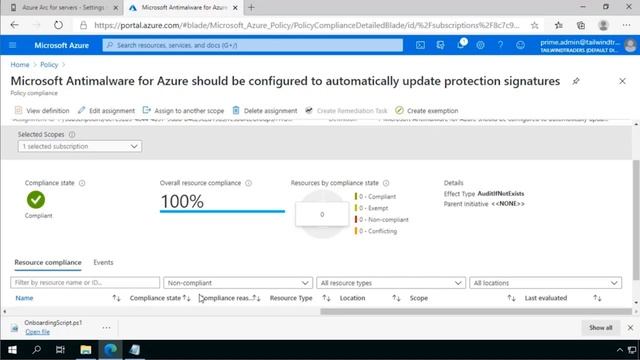640x360 pixels.
Task: Go to the Policy breadcrumb
Action: 49,64
